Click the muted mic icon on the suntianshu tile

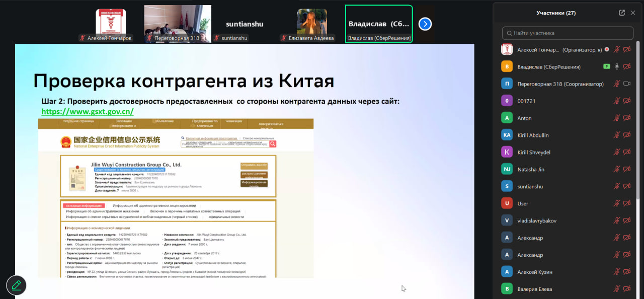(216, 37)
